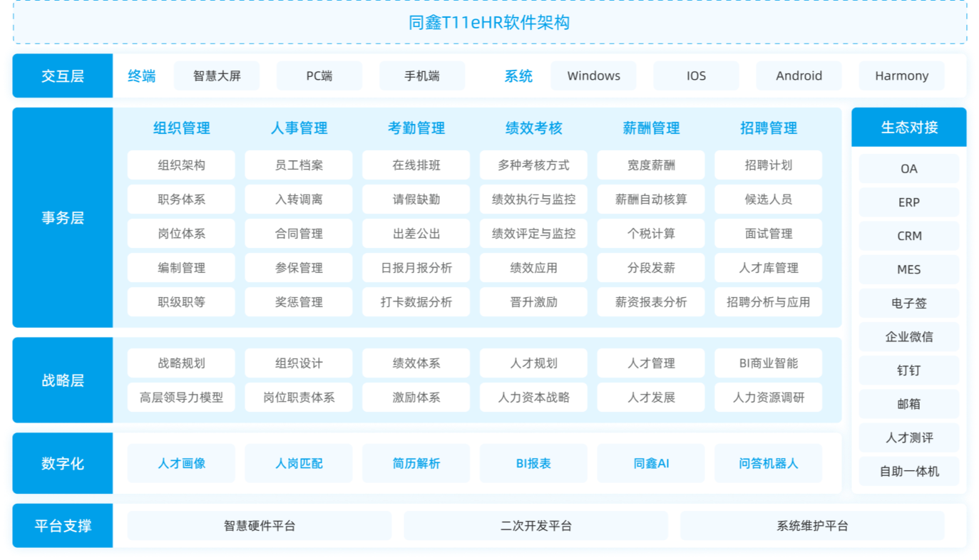Click the ERP integration item

(909, 202)
